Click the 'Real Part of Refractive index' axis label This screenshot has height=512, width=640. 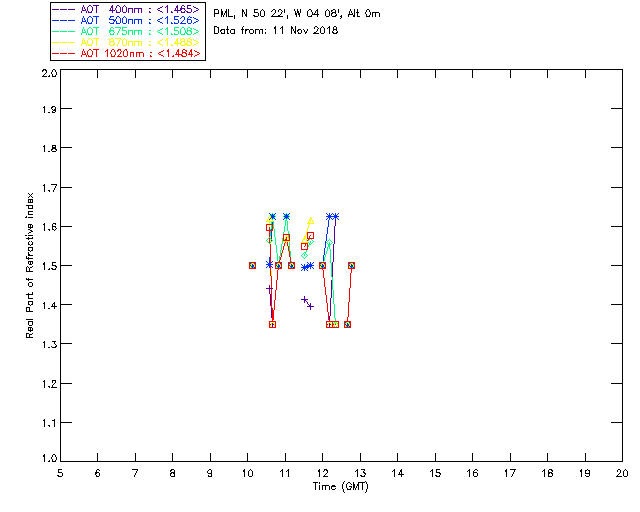(x=29, y=265)
